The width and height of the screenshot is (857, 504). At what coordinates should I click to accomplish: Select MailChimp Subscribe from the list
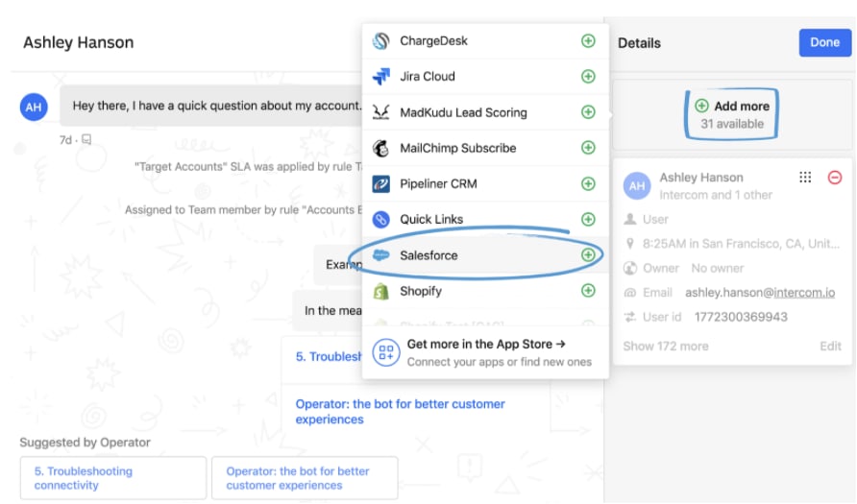[x=485, y=148]
